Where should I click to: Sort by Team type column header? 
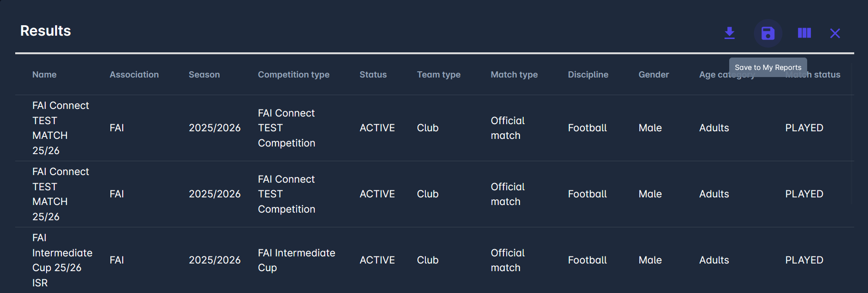[438, 75]
